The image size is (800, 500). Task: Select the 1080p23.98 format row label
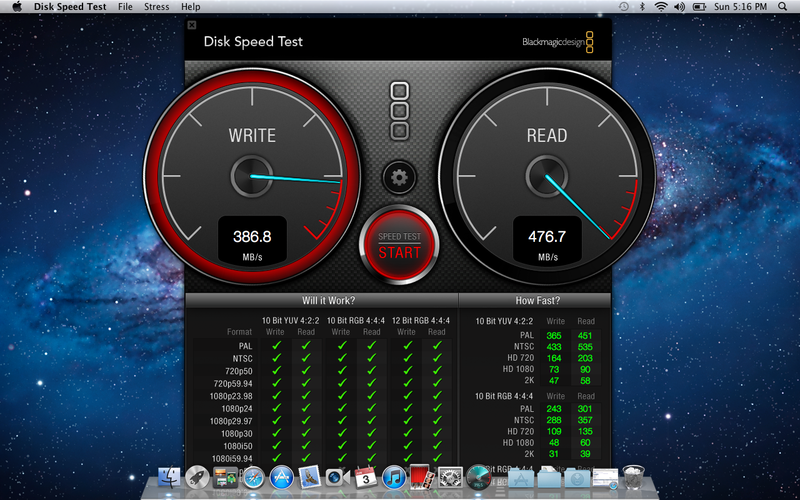tap(231, 396)
